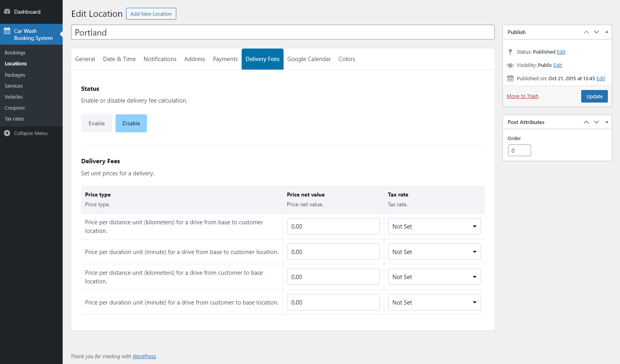Click price field for duration customer to base
The image size is (620, 364).
point(333,302)
